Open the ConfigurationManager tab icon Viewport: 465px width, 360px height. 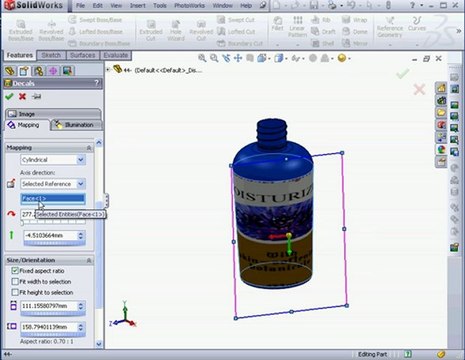(39, 71)
